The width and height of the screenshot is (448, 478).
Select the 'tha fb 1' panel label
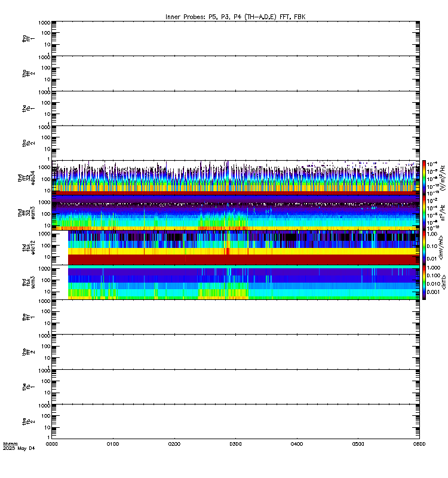coord(28,109)
